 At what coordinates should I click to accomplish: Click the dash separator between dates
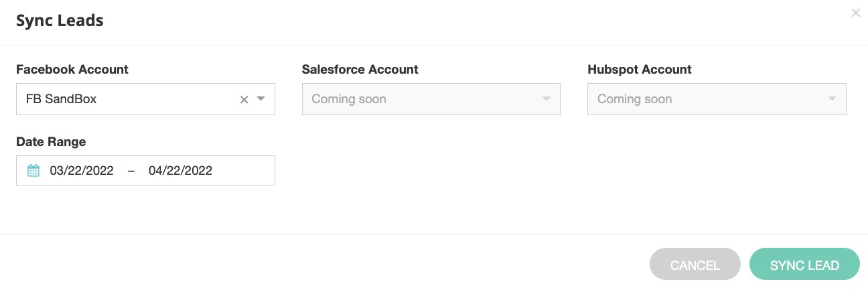tap(131, 171)
